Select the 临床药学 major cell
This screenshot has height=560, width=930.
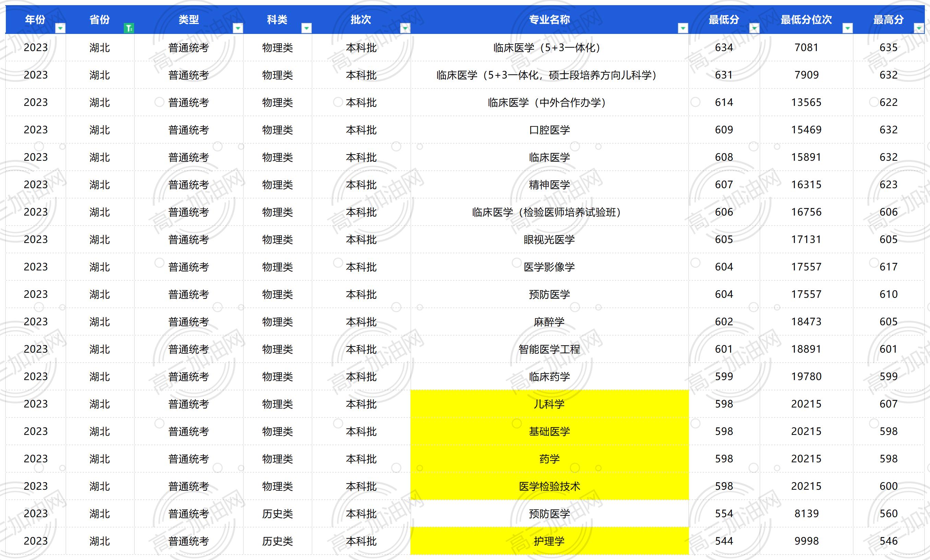tap(550, 376)
